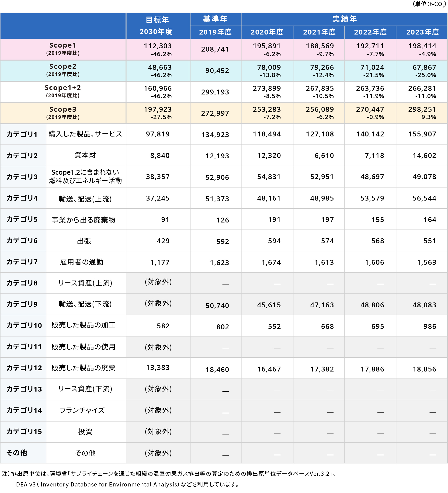
Task: Click the カテゴリ9 label
Action: (x=22, y=305)
